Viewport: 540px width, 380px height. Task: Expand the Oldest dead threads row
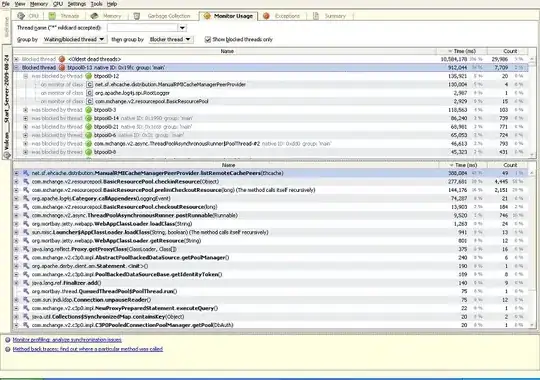pos(16,59)
